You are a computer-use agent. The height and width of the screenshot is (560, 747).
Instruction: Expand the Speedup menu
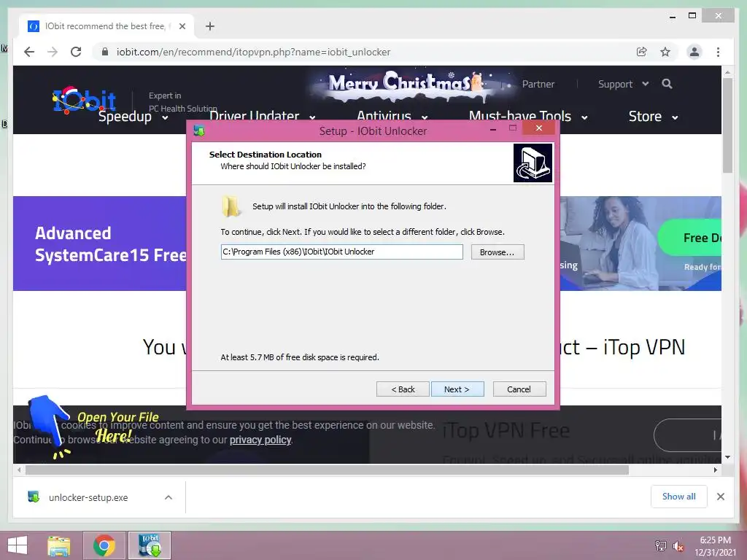pos(133,117)
